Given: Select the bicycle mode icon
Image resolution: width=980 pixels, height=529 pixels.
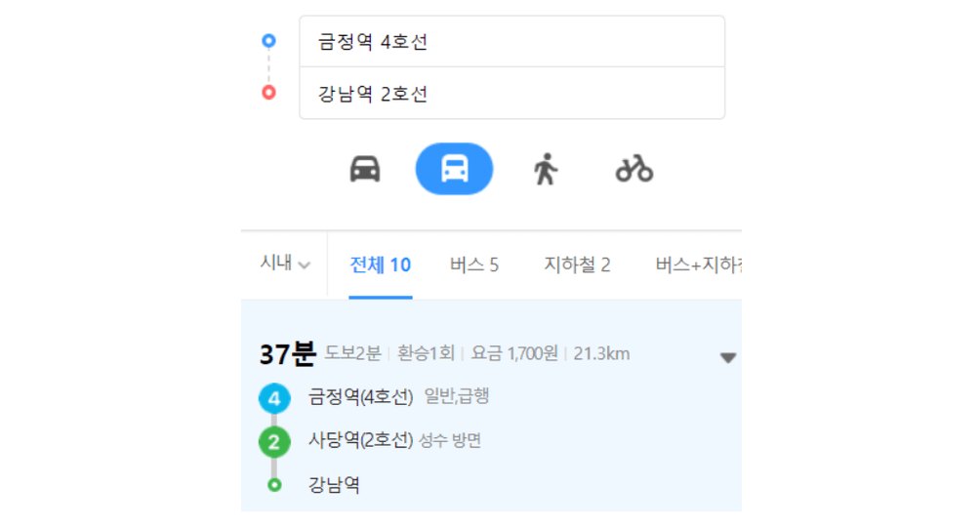Looking at the screenshot, I should pos(634,169).
